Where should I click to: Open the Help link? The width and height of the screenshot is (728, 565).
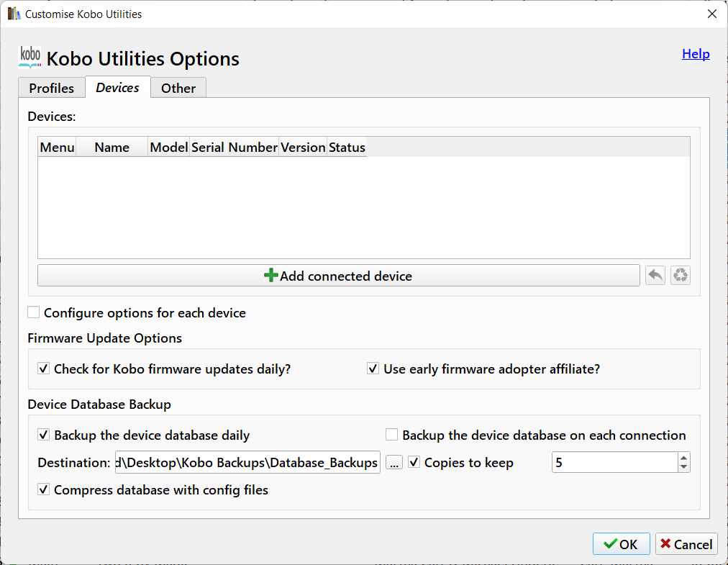[696, 54]
